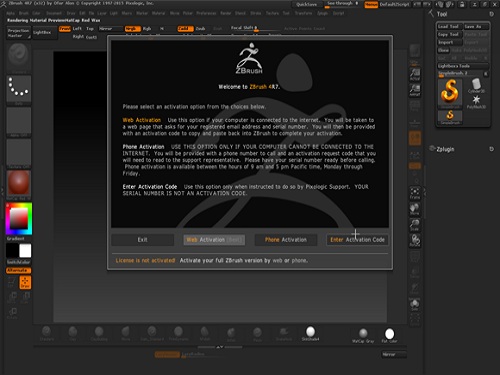Screen dimensions: 500x375
Task: Select the small SimpleBrush thumbnail
Action: point(450,117)
